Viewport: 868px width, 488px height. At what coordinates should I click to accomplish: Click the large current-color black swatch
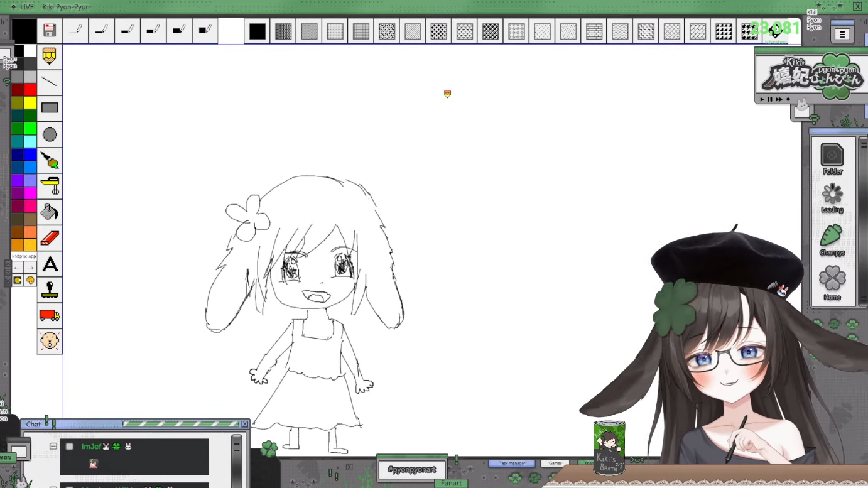(24, 31)
